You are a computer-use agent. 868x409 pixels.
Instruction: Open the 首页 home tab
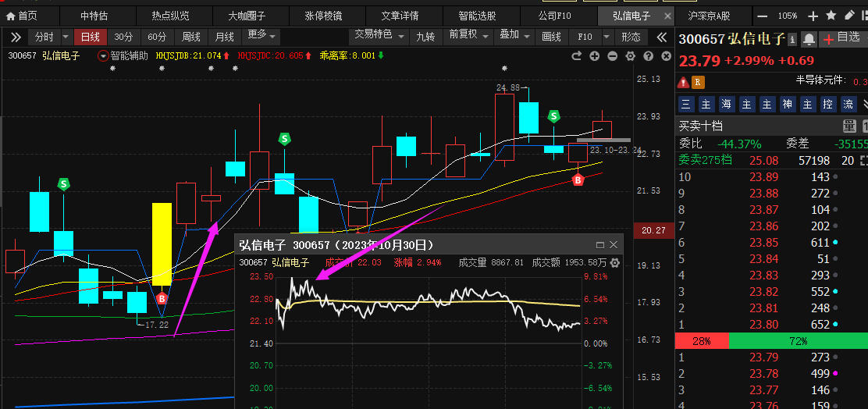[22, 16]
